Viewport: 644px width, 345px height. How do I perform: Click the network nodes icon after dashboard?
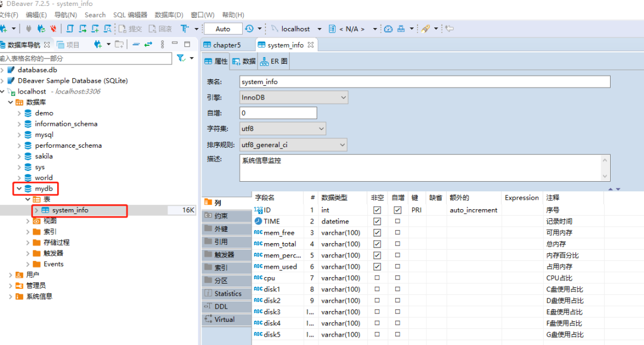click(401, 29)
